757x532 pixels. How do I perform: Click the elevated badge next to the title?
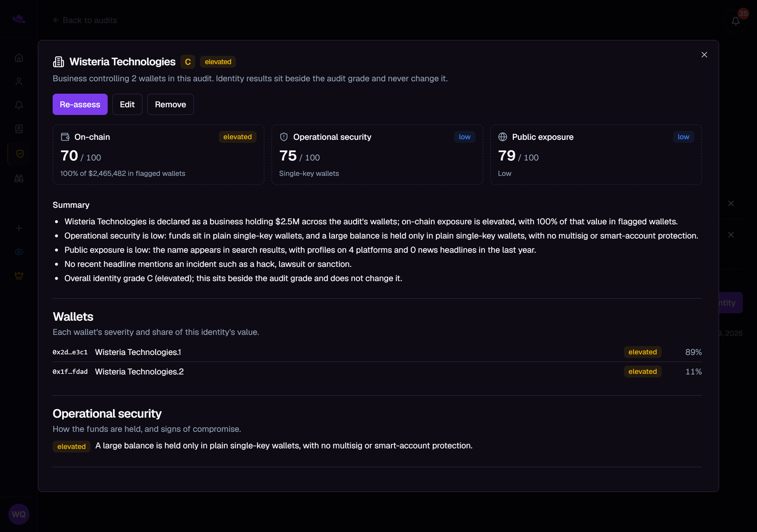coord(218,62)
